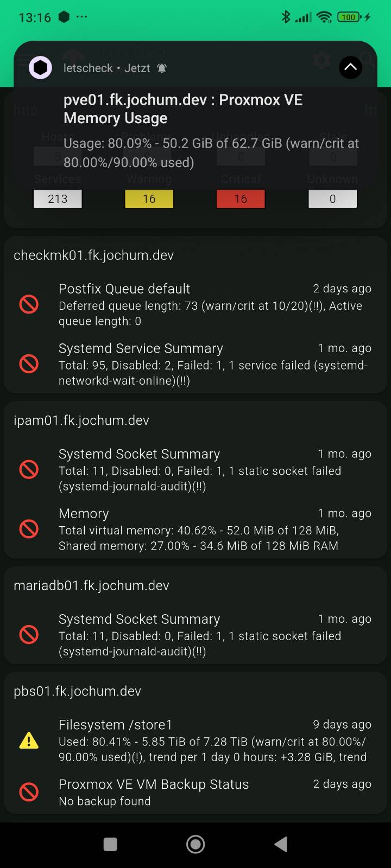Tap the critical icon next to ipam01 Memory
The height and width of the screenshot is (868, 391).
[29, 529]
